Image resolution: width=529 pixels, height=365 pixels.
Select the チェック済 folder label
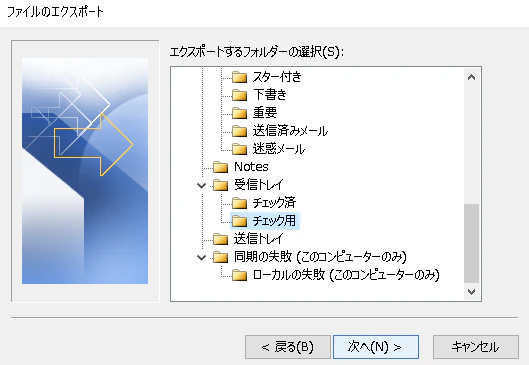coord(274,203)
